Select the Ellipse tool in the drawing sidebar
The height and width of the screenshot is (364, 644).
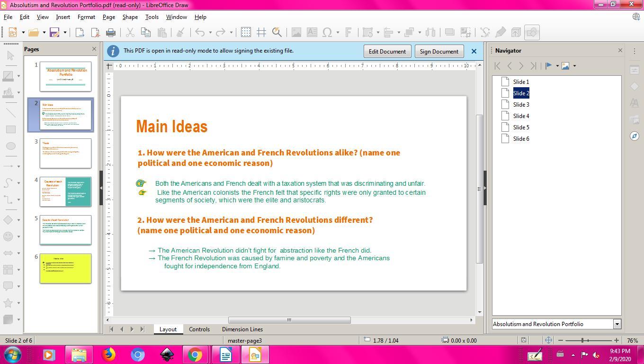pos(10,146)
